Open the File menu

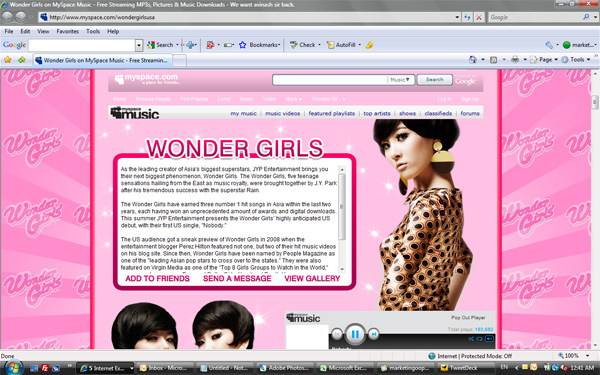pos(9,31)
